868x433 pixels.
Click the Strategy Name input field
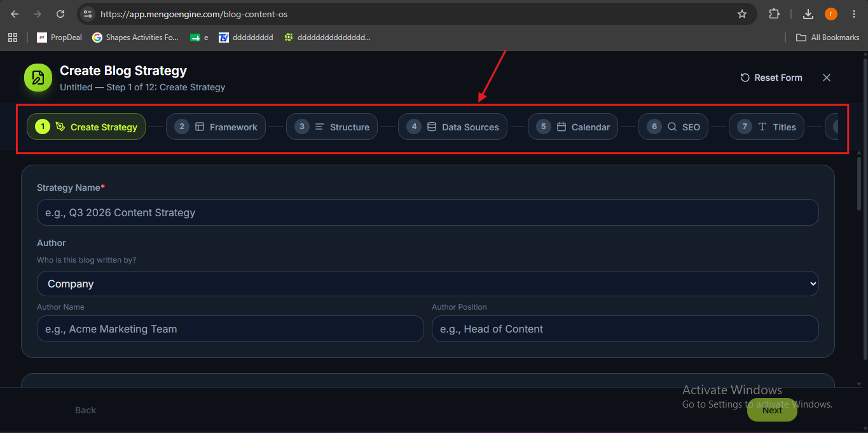click(427, 212)
